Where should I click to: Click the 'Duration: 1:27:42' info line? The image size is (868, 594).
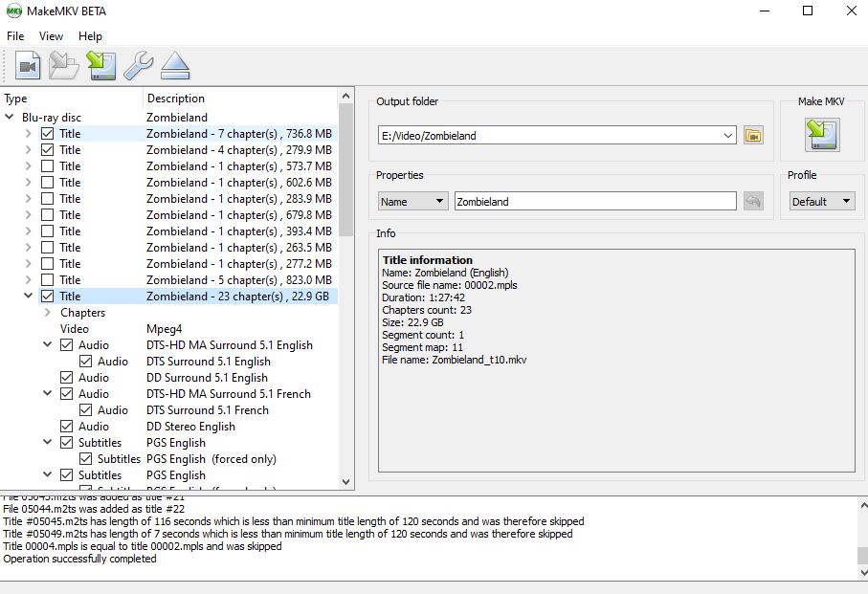click(424, 297)
